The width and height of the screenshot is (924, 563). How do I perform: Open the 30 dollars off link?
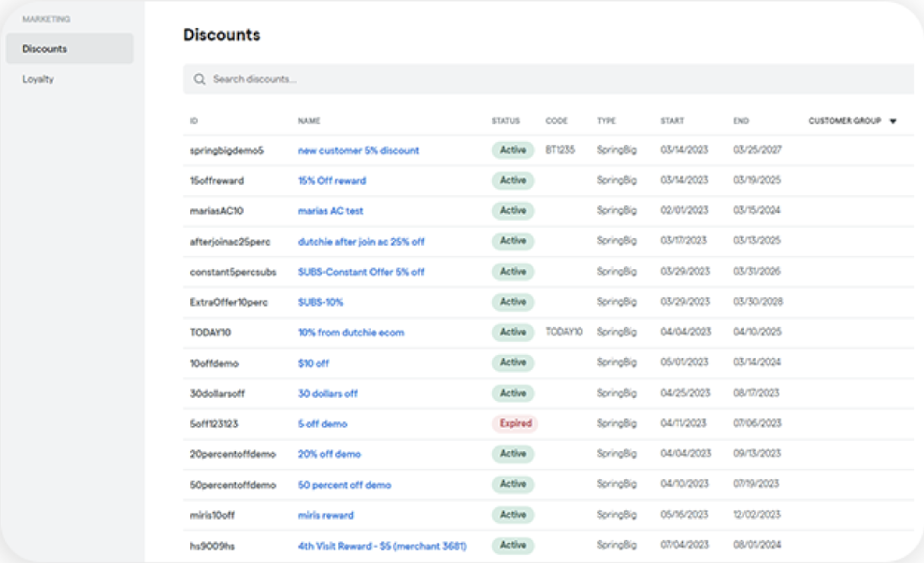327,393
